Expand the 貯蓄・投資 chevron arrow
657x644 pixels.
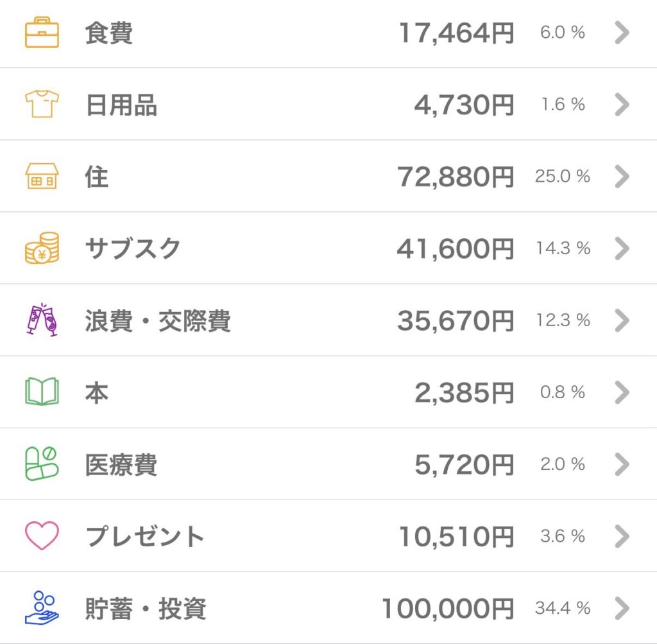(621, 607)
